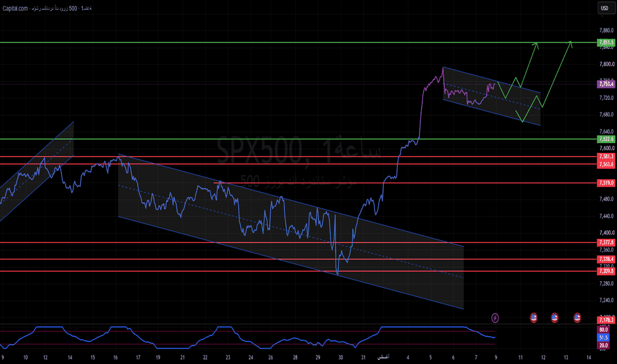Image resolution: width=617 pixels, height=364 pixels.
Task: Open the US flag event between dates 12 and 13
Action: coord(554,318)
